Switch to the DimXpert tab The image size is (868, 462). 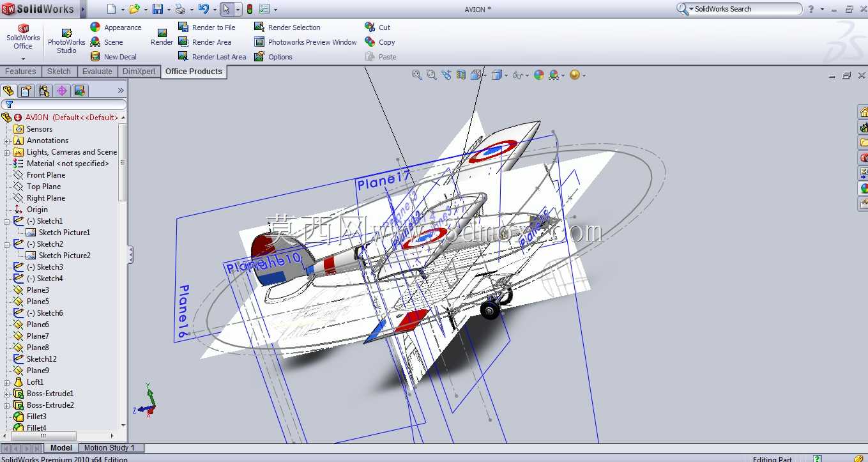(139, 72)
